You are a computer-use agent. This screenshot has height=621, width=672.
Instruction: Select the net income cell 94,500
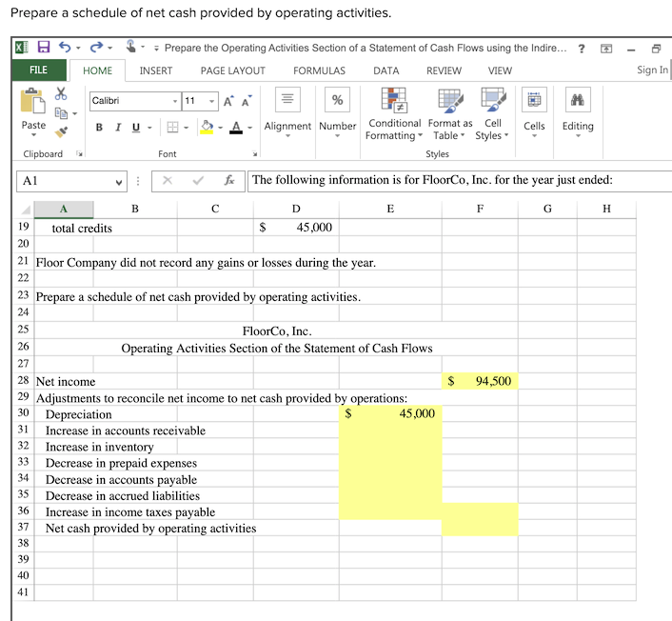pyautogui.click(x=480, y=381)
